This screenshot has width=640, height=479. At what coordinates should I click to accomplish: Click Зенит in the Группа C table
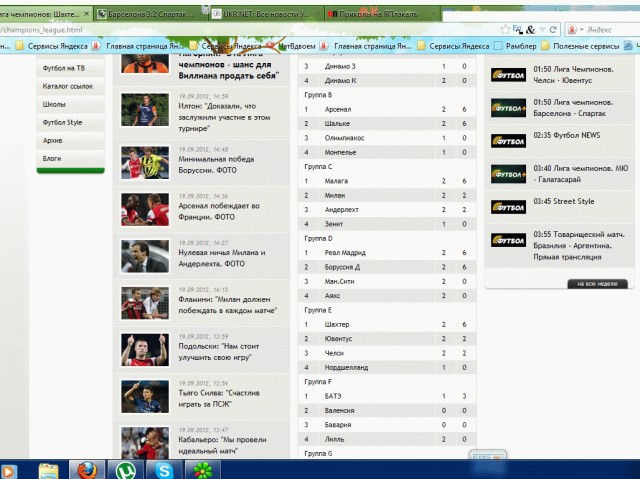coord(334,224)
